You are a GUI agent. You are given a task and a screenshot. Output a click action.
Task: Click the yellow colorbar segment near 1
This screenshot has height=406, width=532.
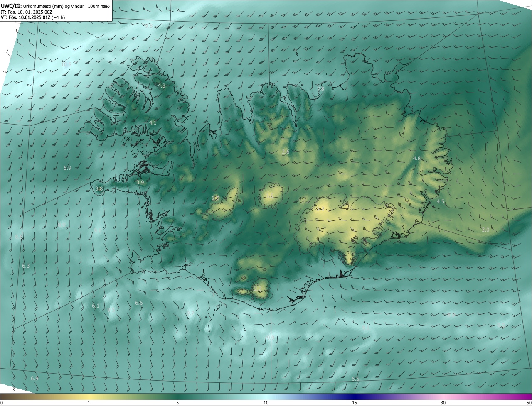pyautogui.click(x=89, y=396)
